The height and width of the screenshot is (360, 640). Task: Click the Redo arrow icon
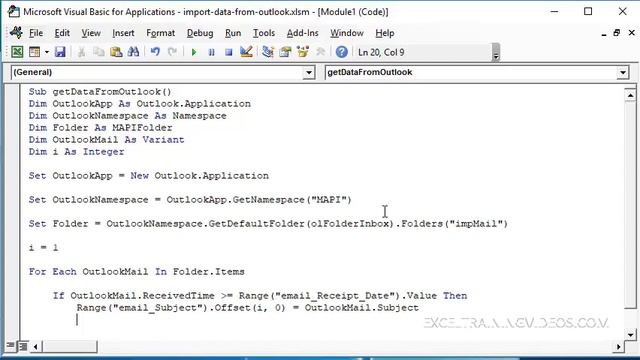(x=172, y=52)
